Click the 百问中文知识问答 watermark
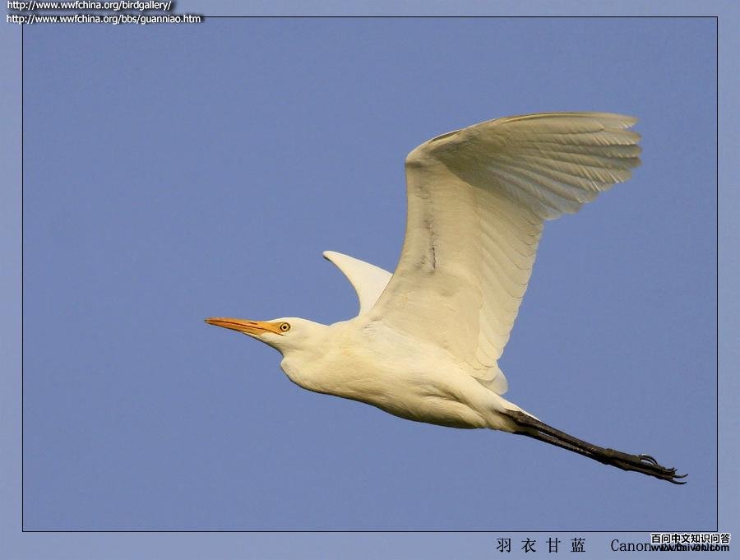740x560 pixels. pyautogui.click(x=690, y=539)
